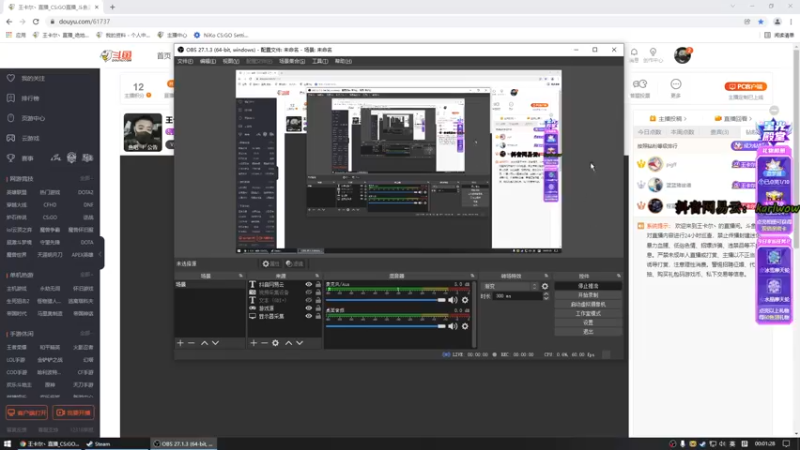
Task: Click Douyu logo in page header
Action: 116,56
